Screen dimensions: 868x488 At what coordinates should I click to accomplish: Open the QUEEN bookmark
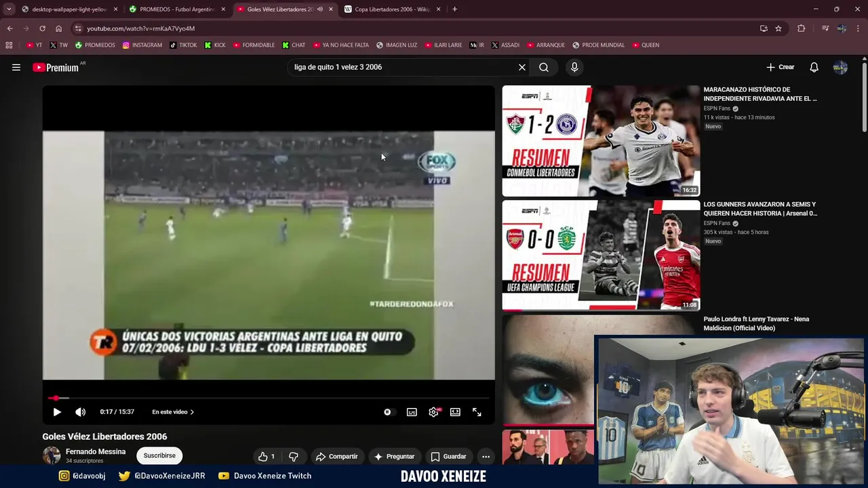(x=646, y=45)
